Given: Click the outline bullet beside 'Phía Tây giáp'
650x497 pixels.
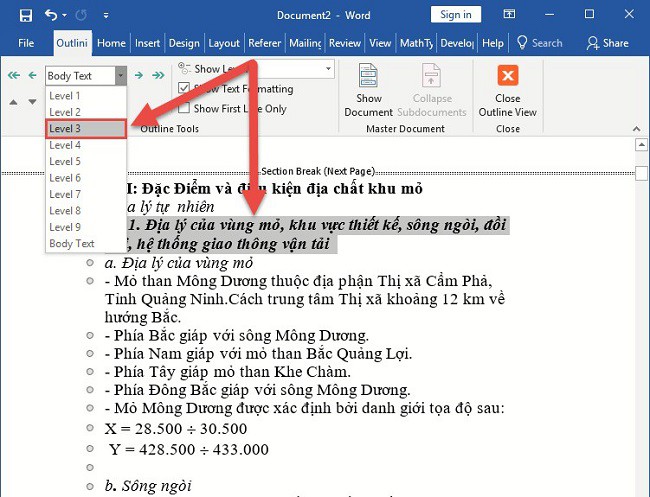Looking at the screenshot, I should click(90, 371).
